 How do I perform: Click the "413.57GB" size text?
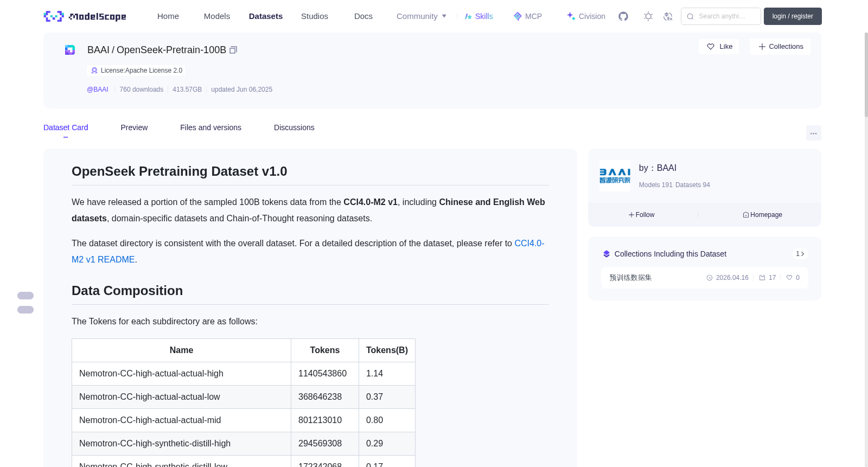(x=187, y=89)
